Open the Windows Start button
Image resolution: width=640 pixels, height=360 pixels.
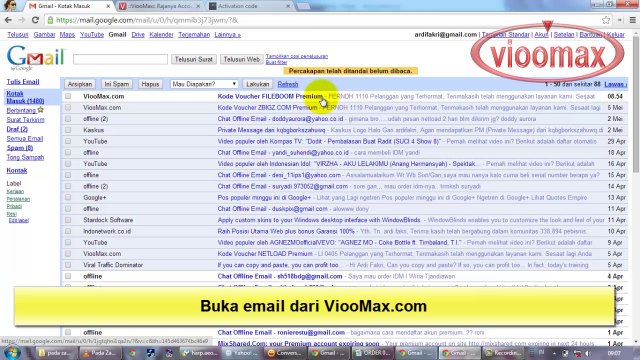point(12,353)
